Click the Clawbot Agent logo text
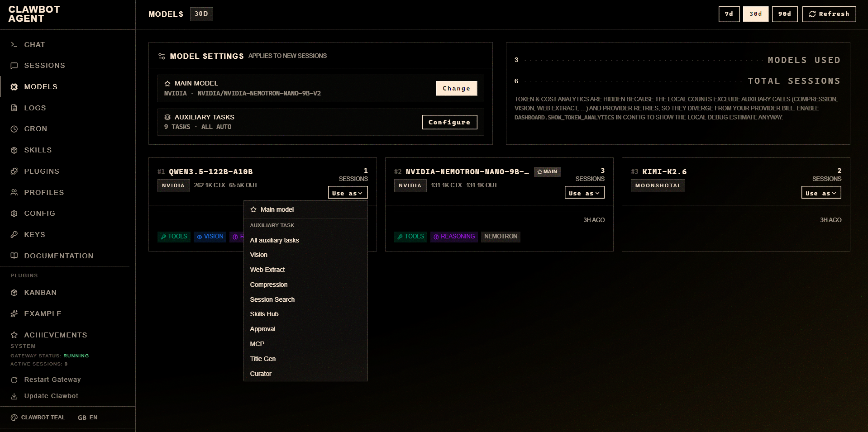 click(34, 14)
